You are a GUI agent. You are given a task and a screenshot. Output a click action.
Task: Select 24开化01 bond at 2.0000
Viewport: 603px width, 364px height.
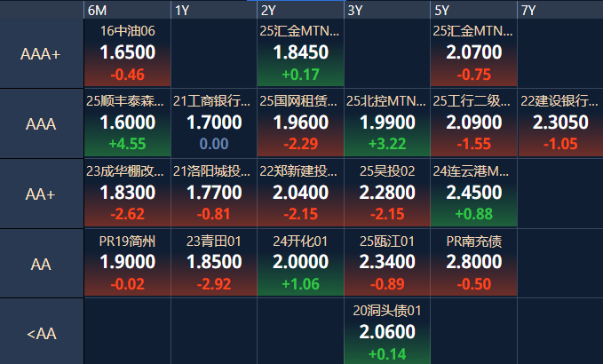pos(300,263)
